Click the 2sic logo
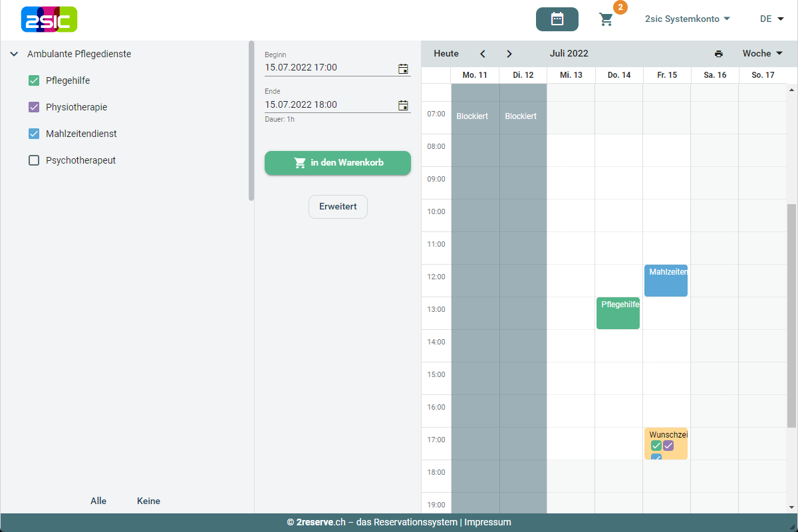Viewport: 798px width, 532px height. 49,19
